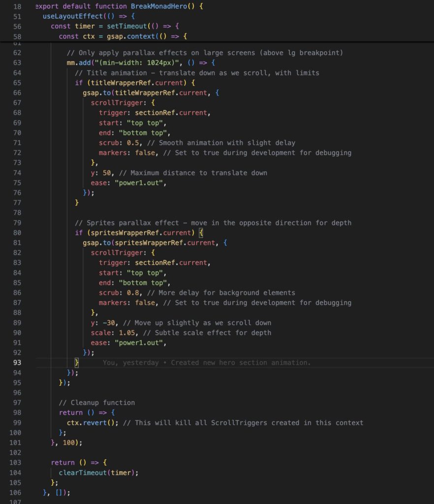Select line number 80 in gutter
Image resolution: width=434 pixels, height=504 pixels.
pyautogui.click(x=17, y=233)
